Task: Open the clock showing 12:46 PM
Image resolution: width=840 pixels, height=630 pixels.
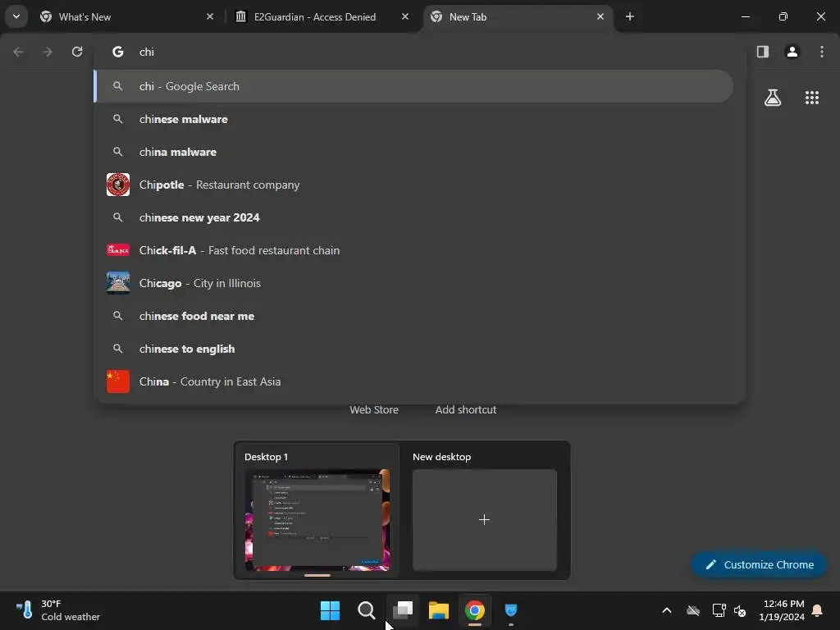Action: (x=782, y=610)
